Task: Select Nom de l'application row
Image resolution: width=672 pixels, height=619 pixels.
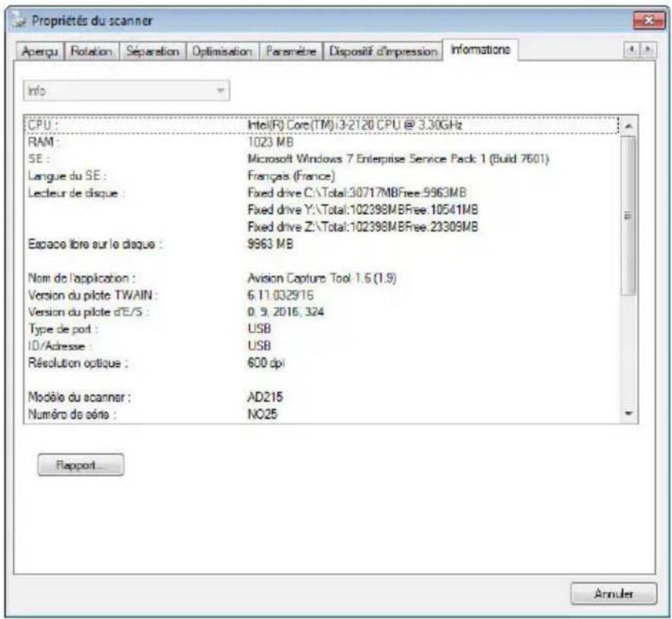Action: point(322,277)
